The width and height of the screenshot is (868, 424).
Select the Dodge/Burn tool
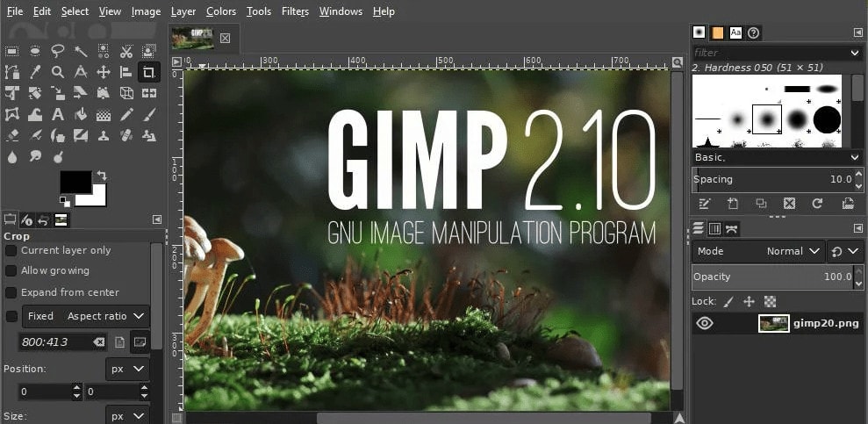58,157
